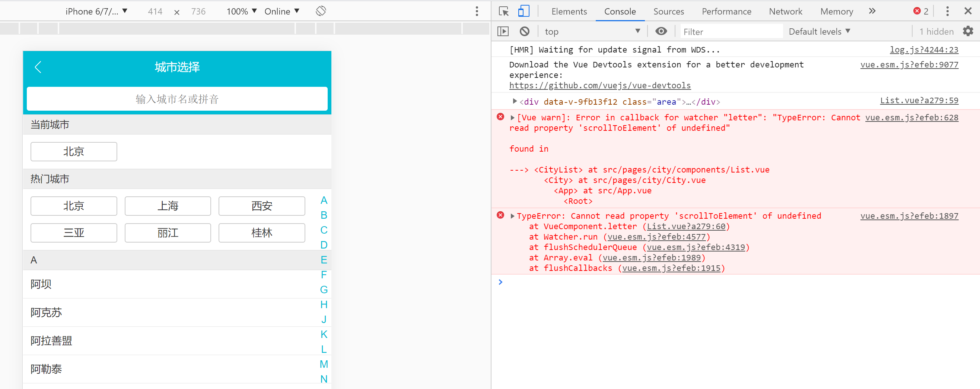Expand the TypeError stack trace entry
The height and width of the screenshot is (389, 980).
[512, 216]
